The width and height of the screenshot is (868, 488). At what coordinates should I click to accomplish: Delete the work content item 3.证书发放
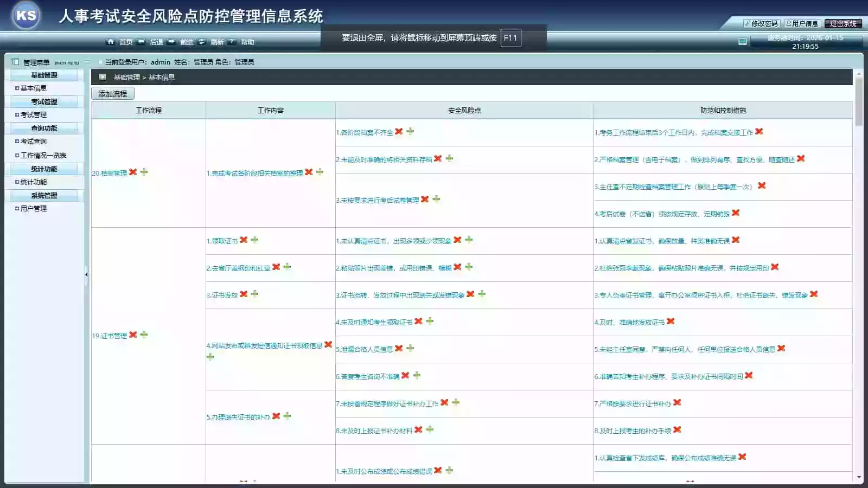tap(244, 294)
